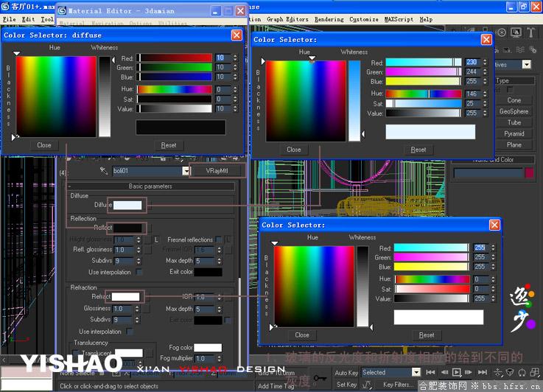This screenshot has height=392, width=543.
Task: Enable the Fresnel reflections checkbox
Action: (x=219, y=239)
